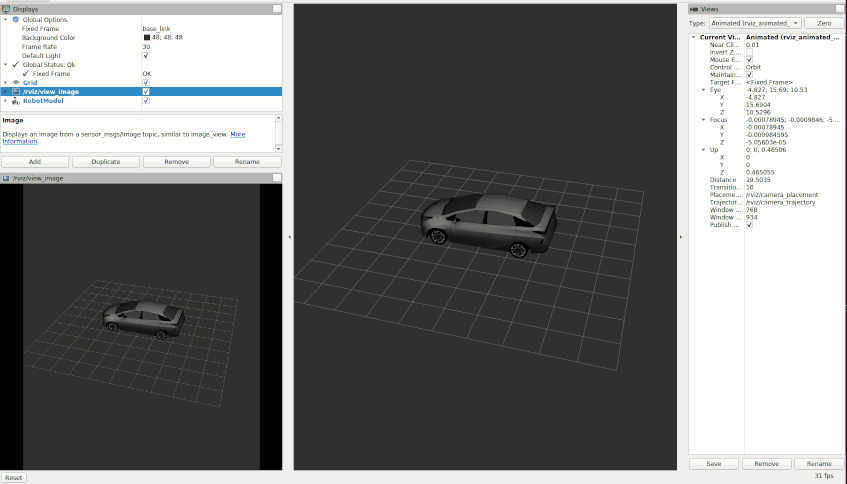Click description box scroll down arrow

[x=278, y=149]
